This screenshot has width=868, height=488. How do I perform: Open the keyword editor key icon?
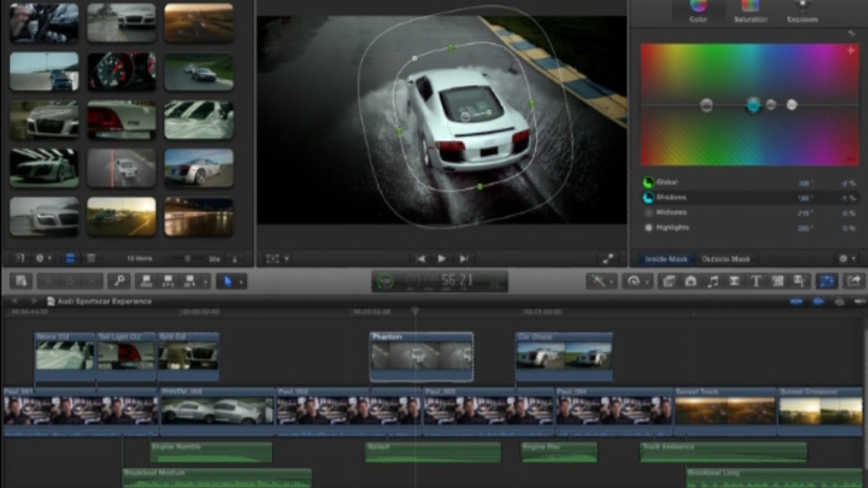119,281
